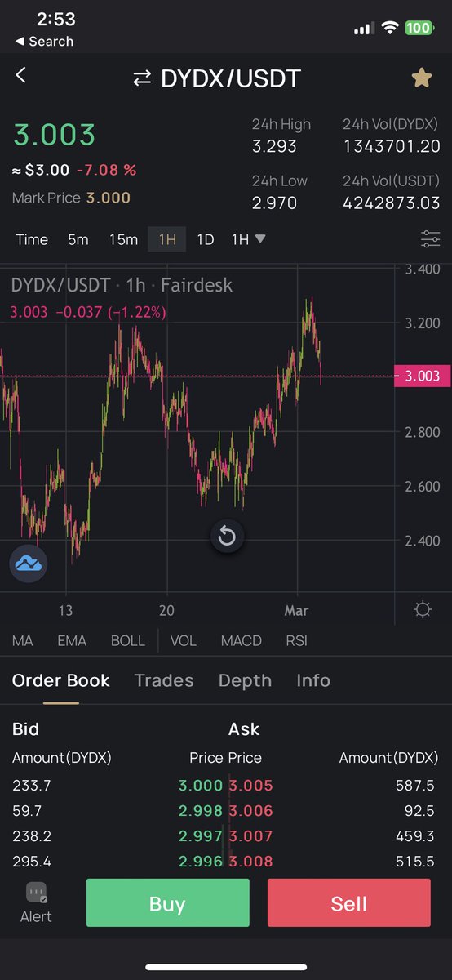452x980 pixels.
Task: Toggle the favorite star icon
Action: [422, 78]
